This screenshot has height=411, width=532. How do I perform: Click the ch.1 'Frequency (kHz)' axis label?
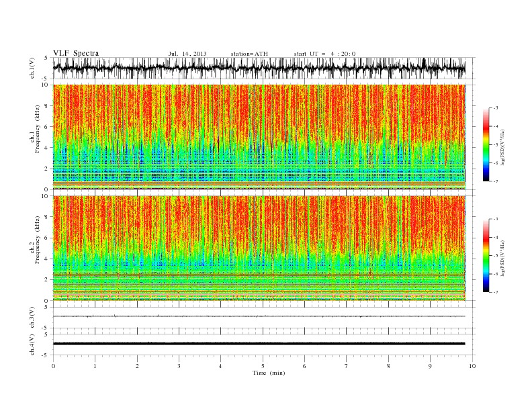coord(38,129)
